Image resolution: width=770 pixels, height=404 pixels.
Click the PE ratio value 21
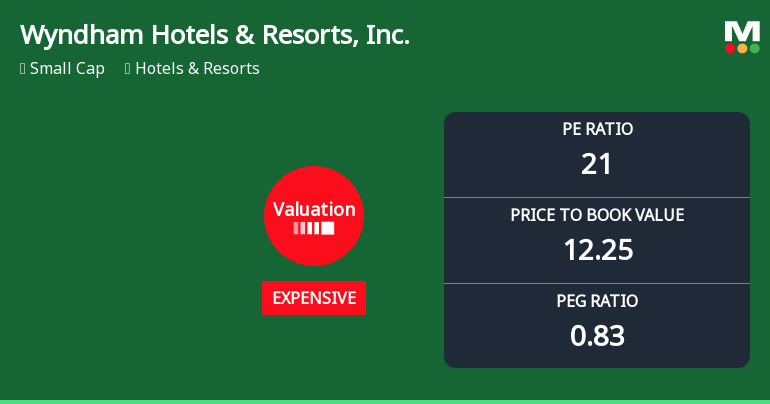(x=597, y=164)
